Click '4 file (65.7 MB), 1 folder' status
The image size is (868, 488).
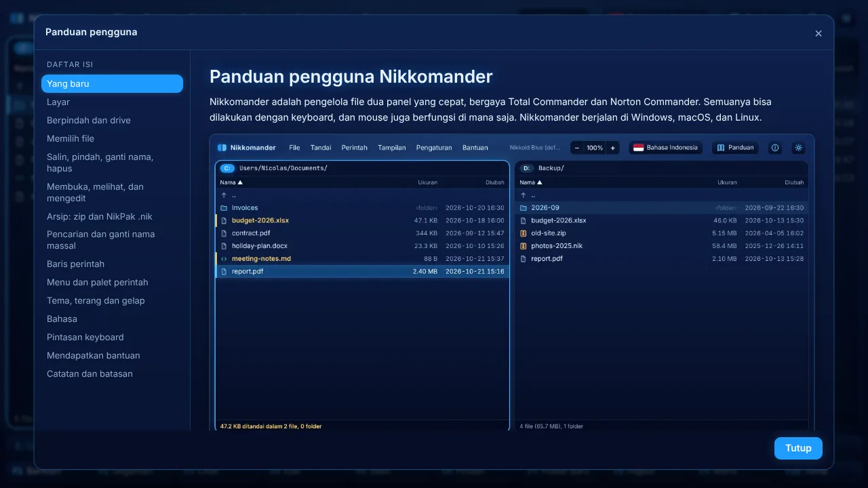[551, 426]
